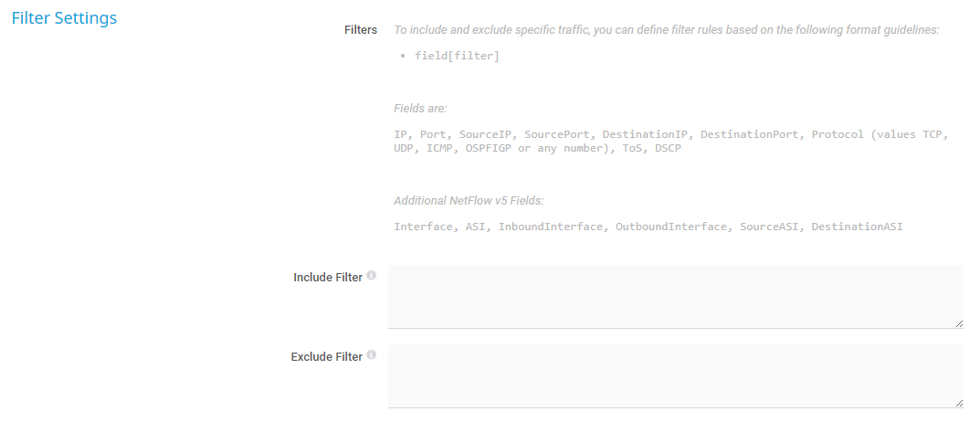Click the field[filter] format example
The width and height of the screenshot is (980, 422).
point(457,57)
